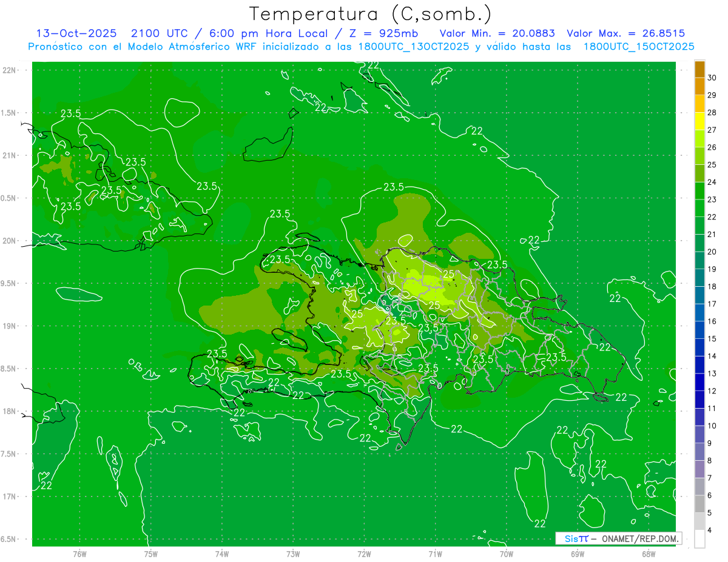Image resolution: width=728 pixels, height=562 pixels.
Task: Click the "SisTT – ONAMET/REP.DOM." credit box
Action: pos(618,538)
